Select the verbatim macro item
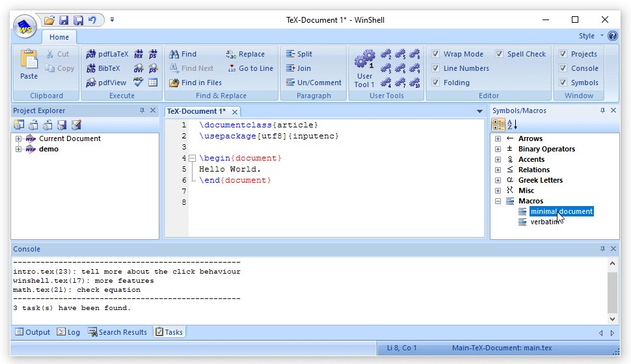Screen dimensions: 631x364 click(x=544, y=222)
